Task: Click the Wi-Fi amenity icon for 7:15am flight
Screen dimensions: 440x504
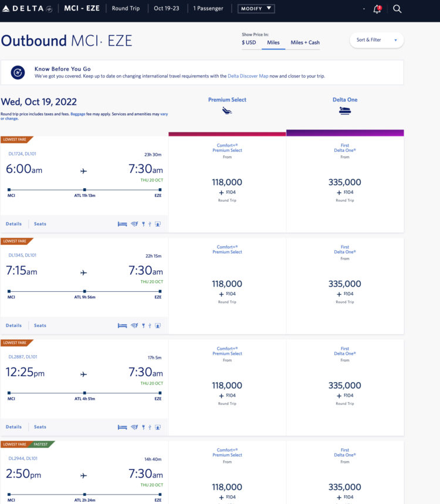Action: [134, 325]
